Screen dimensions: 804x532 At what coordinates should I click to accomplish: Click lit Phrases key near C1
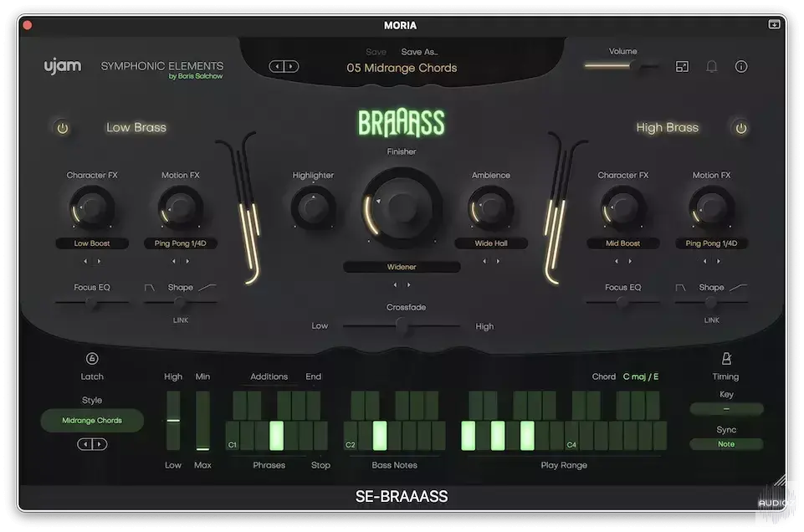[276, 436]
